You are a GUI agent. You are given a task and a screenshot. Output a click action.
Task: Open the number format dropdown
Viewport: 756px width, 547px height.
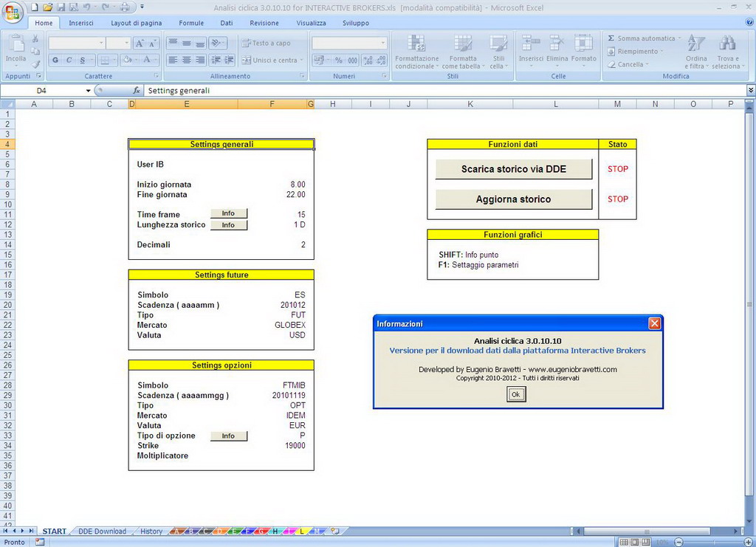(x=383, y=43)
